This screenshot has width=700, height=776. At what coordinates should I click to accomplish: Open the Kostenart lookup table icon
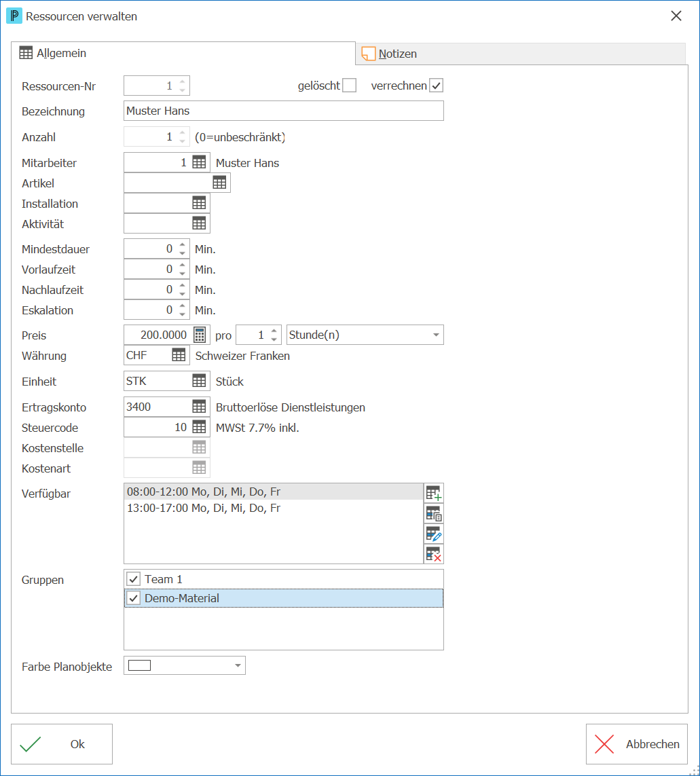tap(199, 468)
